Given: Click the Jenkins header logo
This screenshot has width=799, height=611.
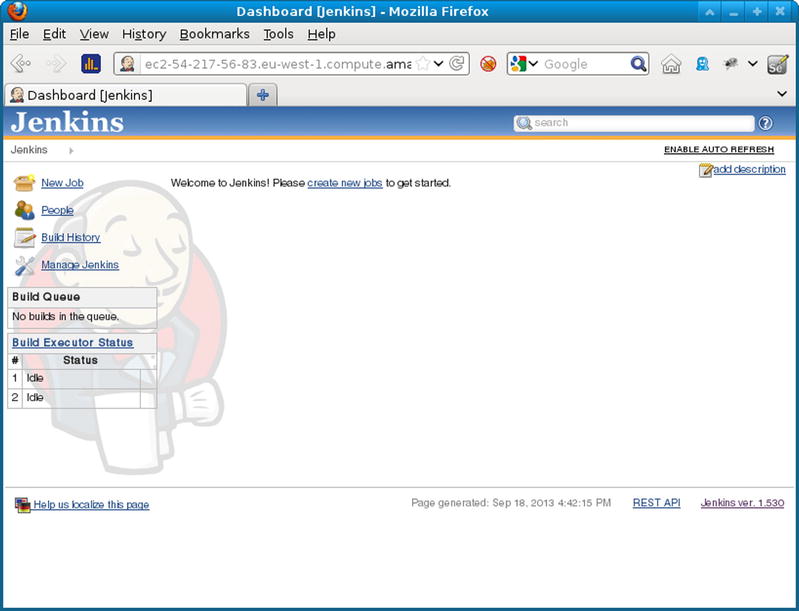Looking at the screenshot, I should 67,122.
